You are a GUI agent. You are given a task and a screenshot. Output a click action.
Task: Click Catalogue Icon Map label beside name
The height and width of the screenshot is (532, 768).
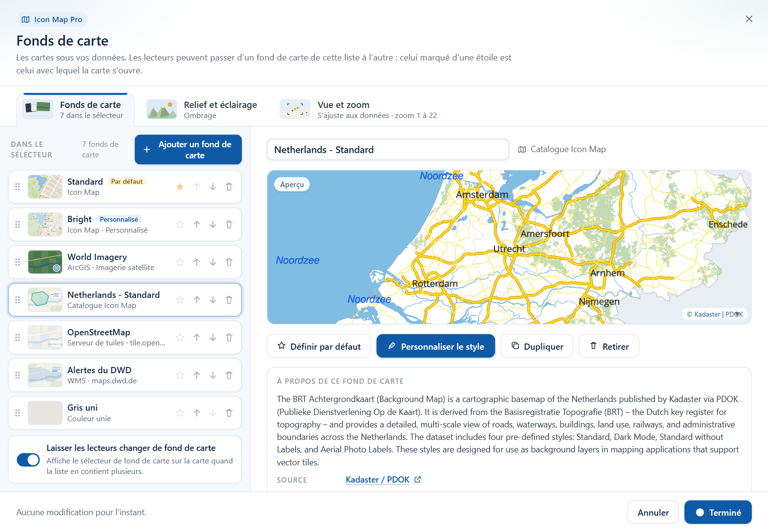click(x=562, y=149)
